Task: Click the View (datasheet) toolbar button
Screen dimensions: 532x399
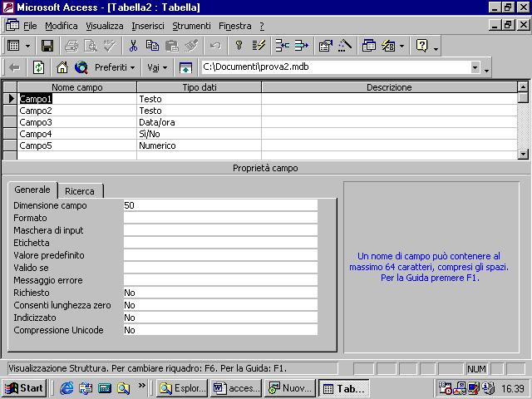Action: 13,46
